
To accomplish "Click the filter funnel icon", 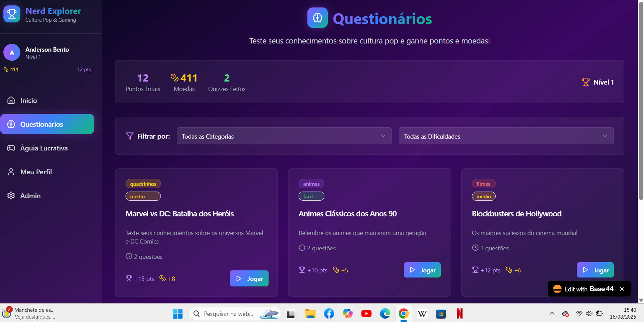I will click(x=130, y=136).
